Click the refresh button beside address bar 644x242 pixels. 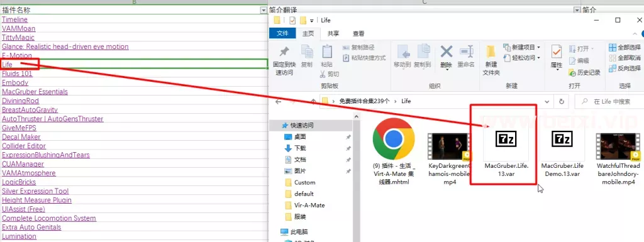coord(562,101)
